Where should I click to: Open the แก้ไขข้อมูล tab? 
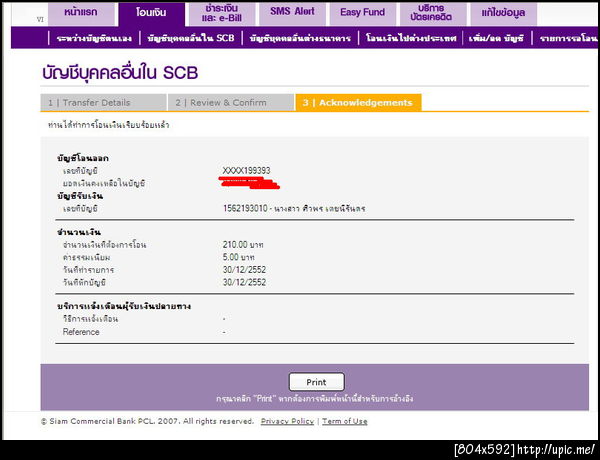(503, 13)
